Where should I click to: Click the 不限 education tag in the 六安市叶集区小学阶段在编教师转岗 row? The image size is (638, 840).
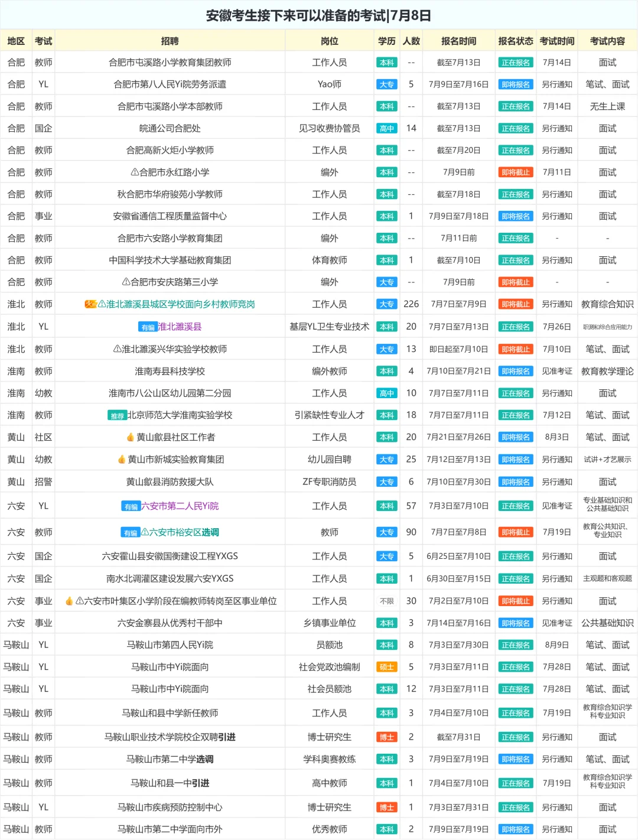pyautogui.click(x=387, y=601)
